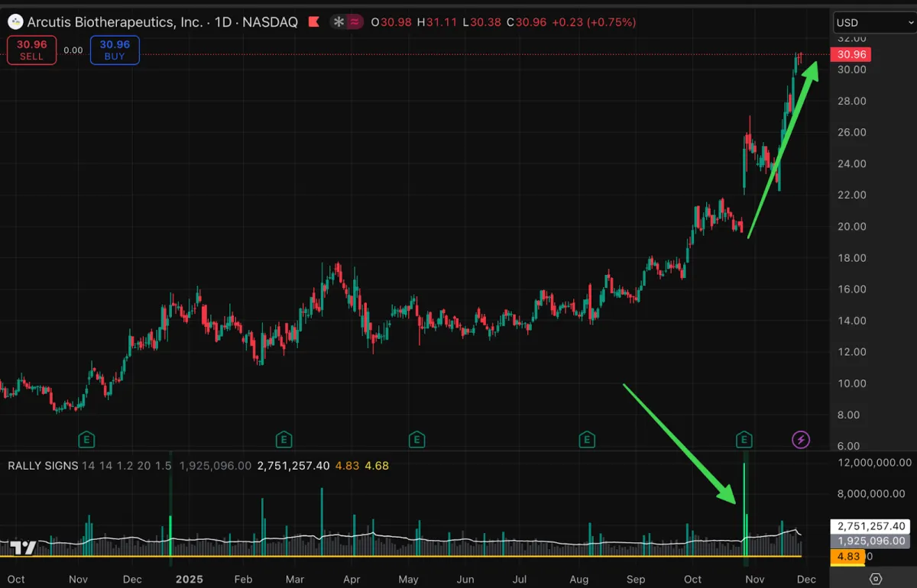Open the earnings marker at May
The height and width of the screenshot is (588, 917).
point(416,439)
